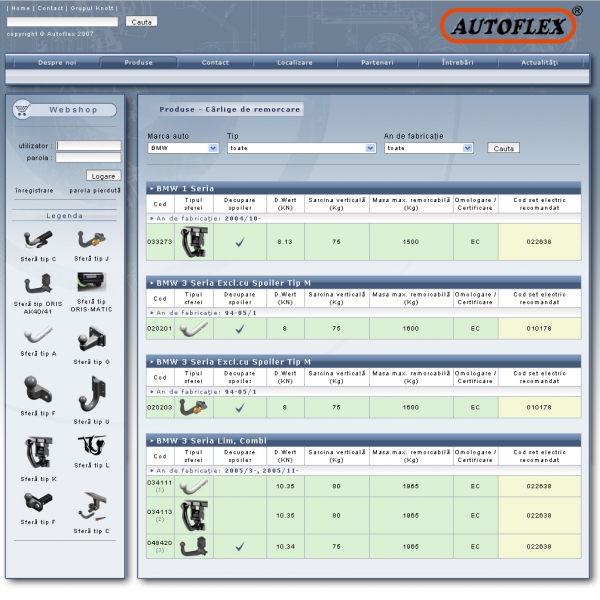Click the spoiler checkmark in row 033273

(x=240, y=242)
